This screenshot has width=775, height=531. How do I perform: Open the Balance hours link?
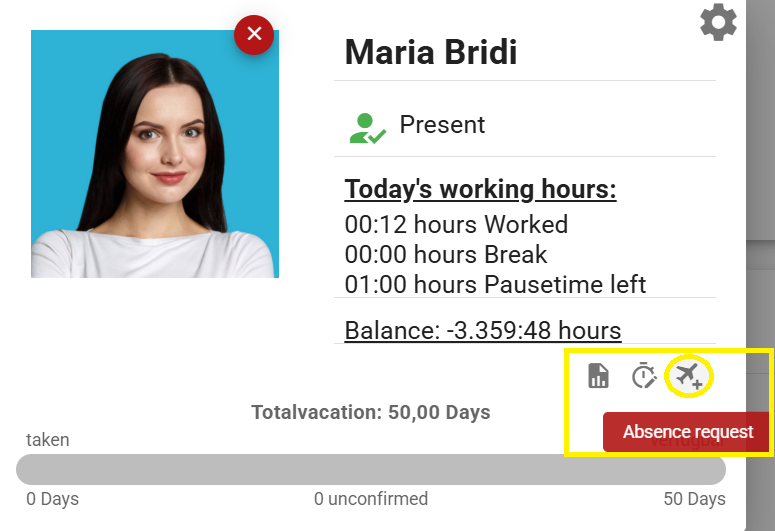pyautogui.click(x=483, y=330)
